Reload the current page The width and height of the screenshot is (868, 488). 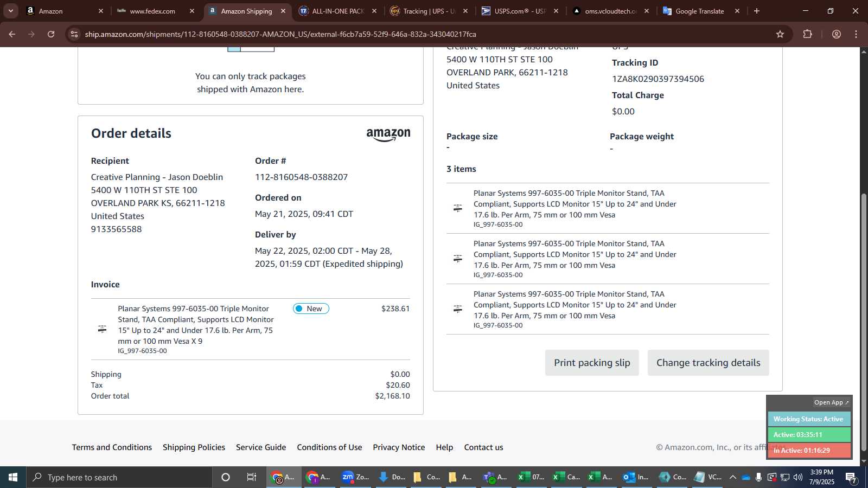(x=51, y=34)
